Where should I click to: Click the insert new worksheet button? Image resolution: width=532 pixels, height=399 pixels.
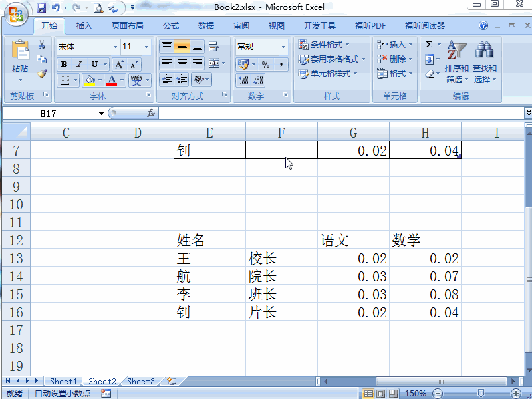[171, 381]
